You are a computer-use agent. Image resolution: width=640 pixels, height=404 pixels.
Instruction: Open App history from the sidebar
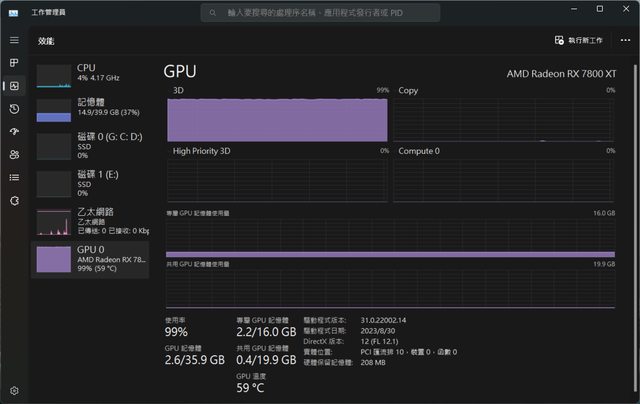[x=14, y=109]
